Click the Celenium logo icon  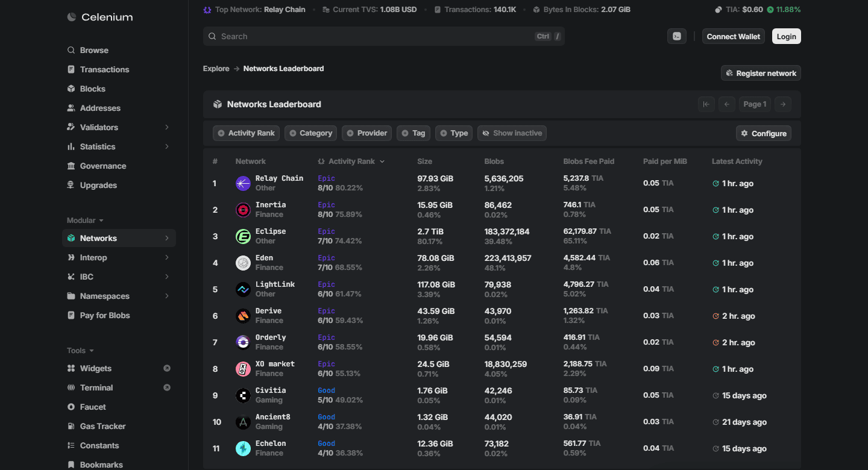[72, 17]
